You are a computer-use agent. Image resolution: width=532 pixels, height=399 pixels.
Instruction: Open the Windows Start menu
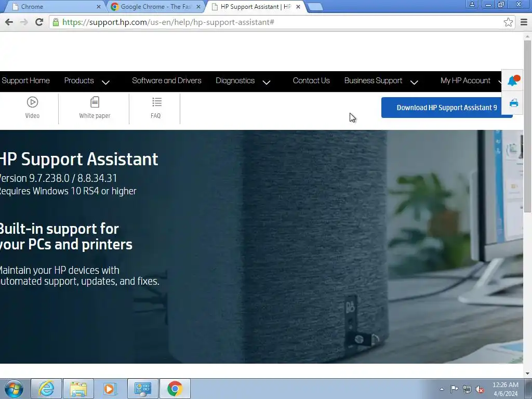coord(14,389)
